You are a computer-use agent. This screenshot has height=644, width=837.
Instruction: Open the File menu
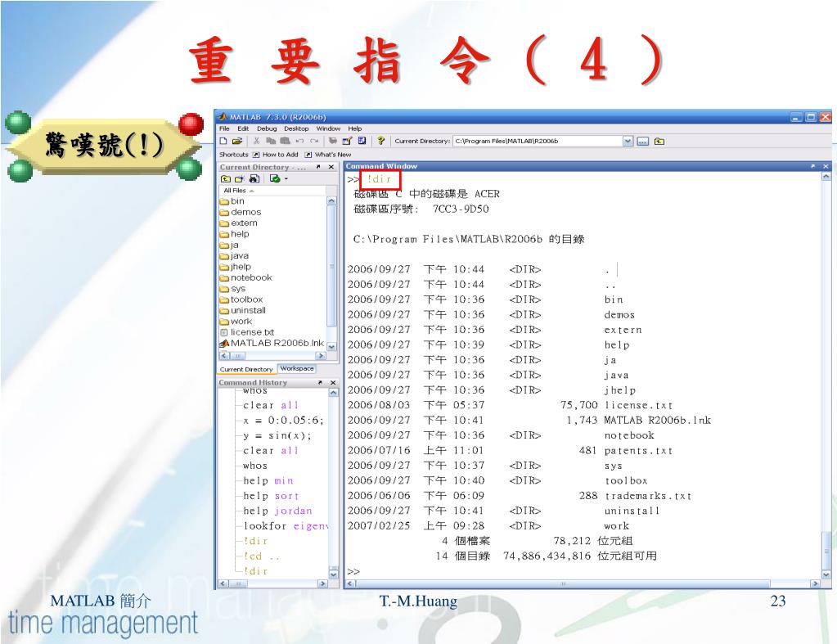click(x=224, y=128)
